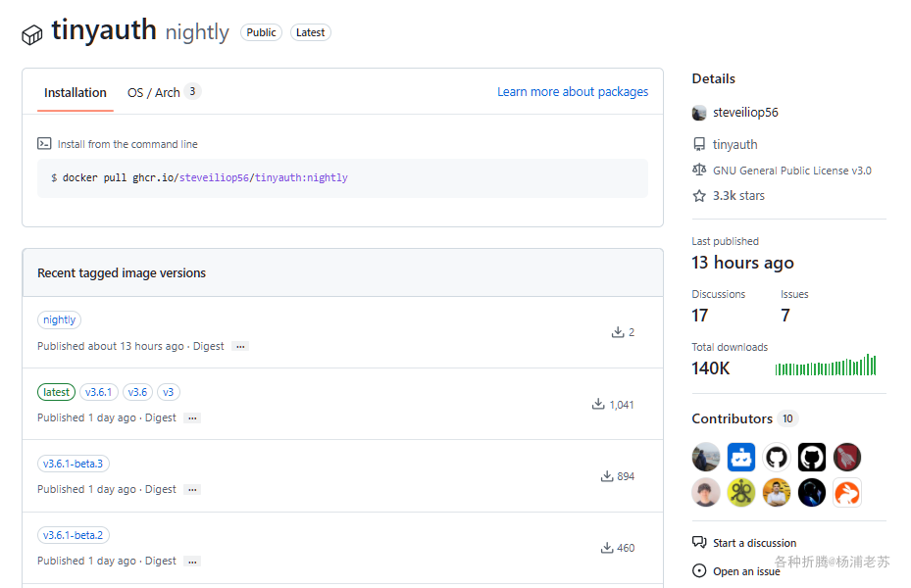
Task: Click the 'Recent tagged image versions' heading
Action: [122, 272]
